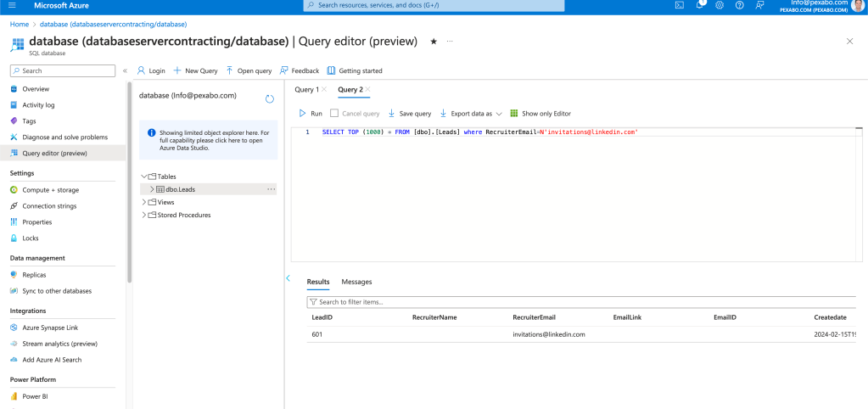
Task: Open the notifications bell
Action: pos(700,5)
